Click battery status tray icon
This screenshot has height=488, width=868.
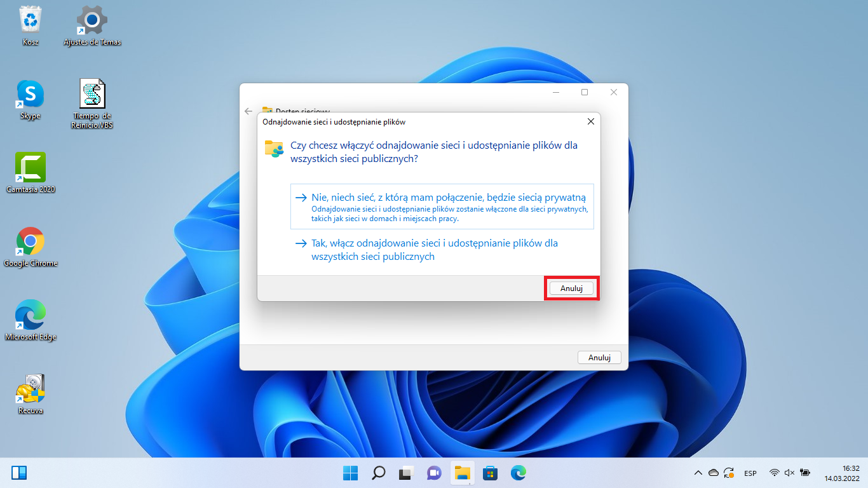tap(805, 473)
